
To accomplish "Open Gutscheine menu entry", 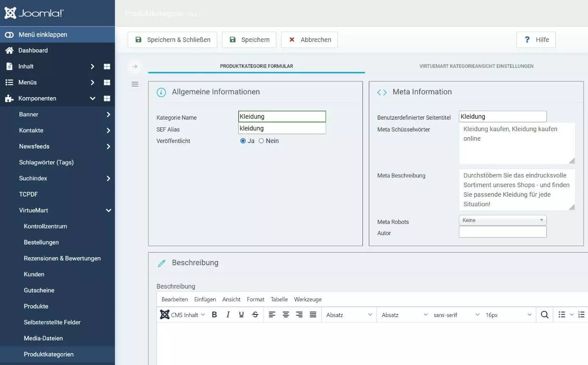I will (39, 290).
